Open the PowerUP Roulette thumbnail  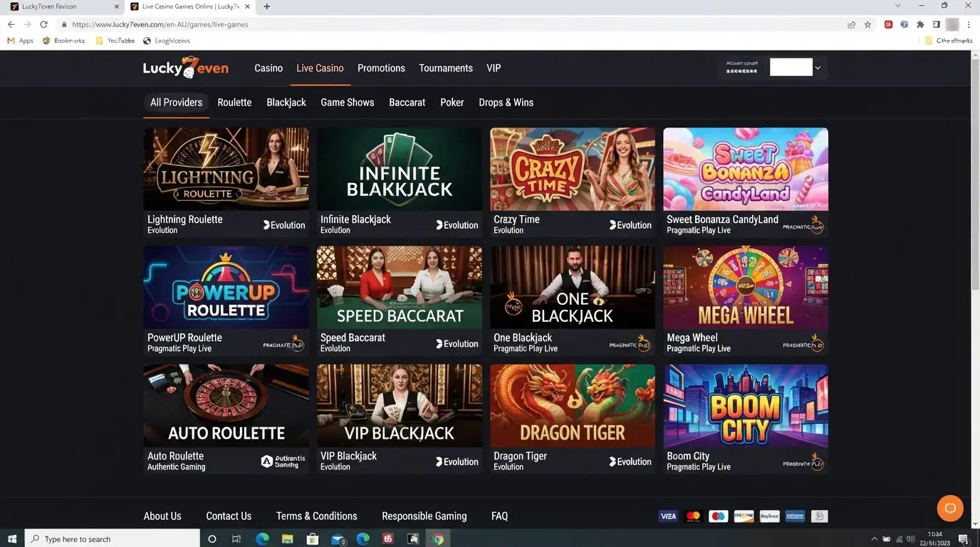(x=226, y=287)
